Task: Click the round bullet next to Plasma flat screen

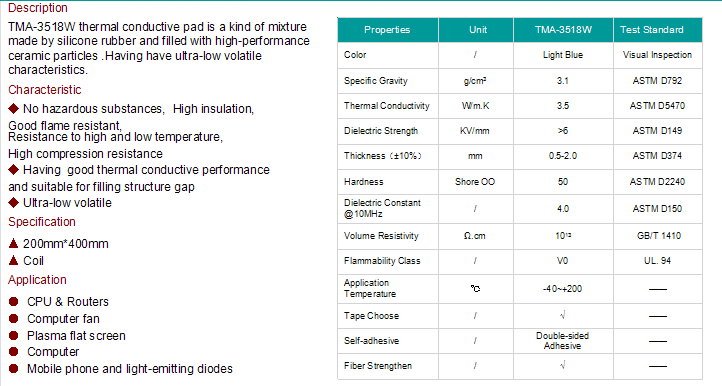Action: pyautogui.click(x=13, y=335)
